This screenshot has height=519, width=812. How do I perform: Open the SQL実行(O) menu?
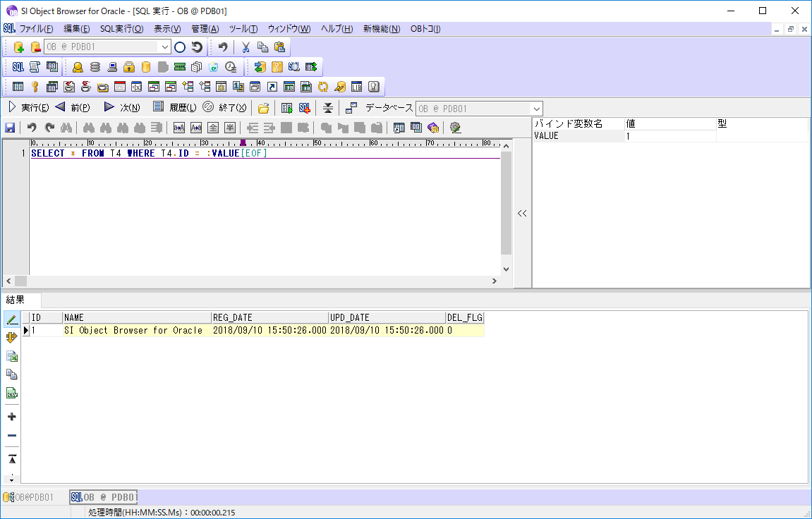click(121, 29)
